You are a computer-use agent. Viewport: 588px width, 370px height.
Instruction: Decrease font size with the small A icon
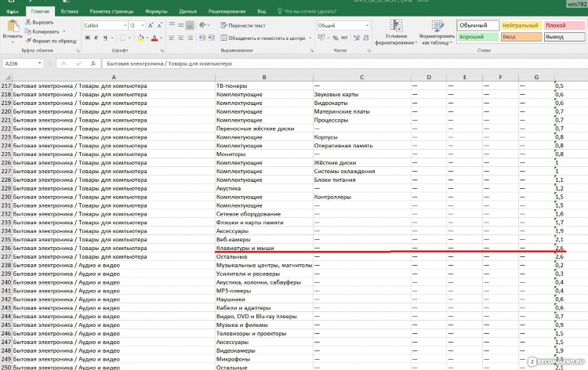(160, 26)
